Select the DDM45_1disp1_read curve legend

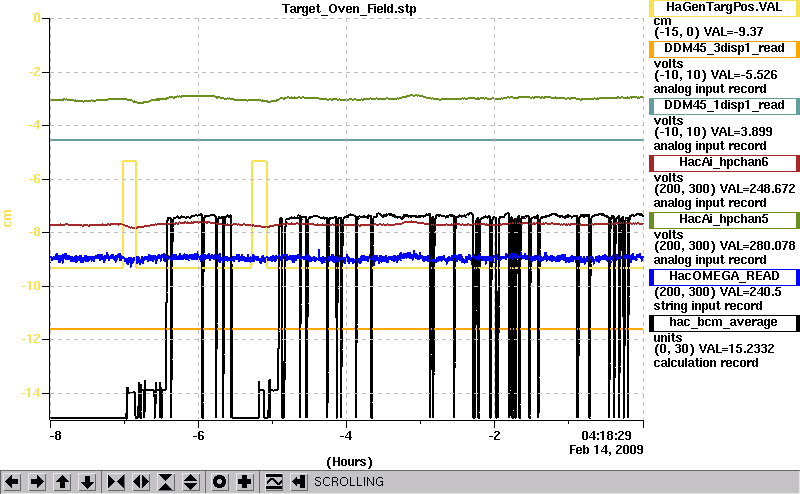pos(723,106)
